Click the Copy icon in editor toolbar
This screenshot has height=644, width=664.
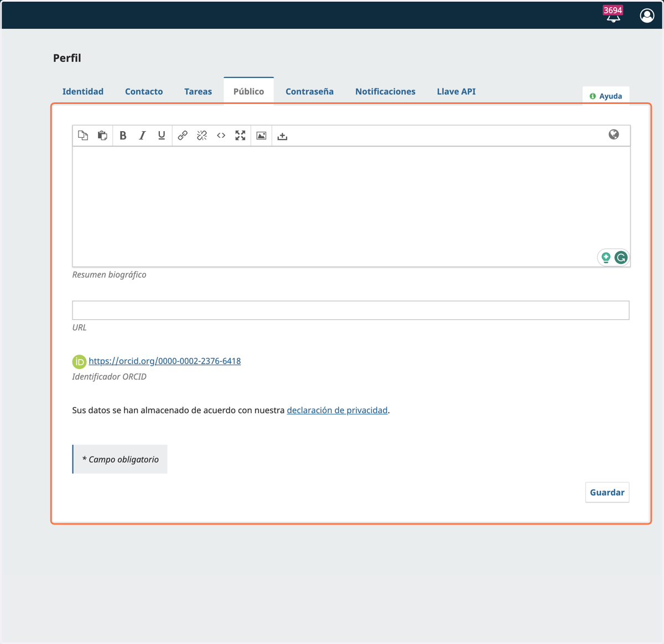click(83, 136)
